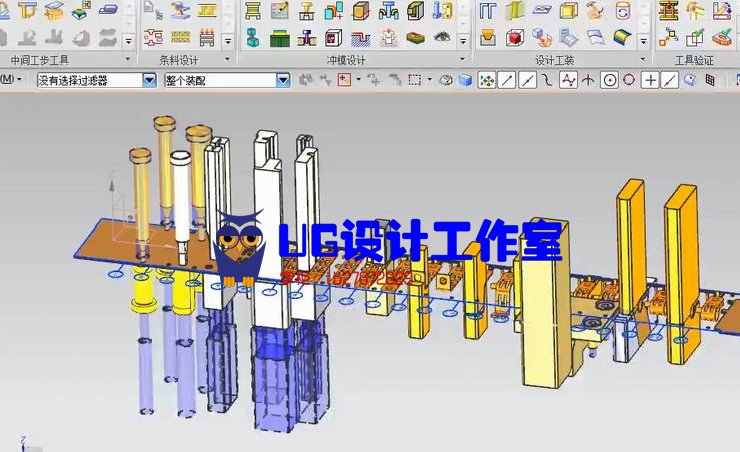The width and height of the screenshot is (740, 452).
Task: Click the red pocket cube icon in 冲模设计
Action: click(x=334, y=38)
